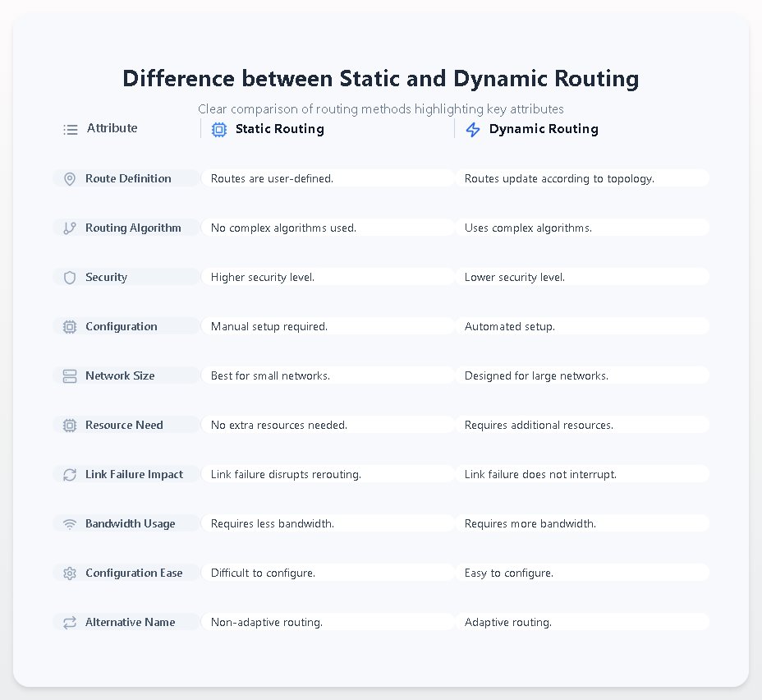Click the Dynamic Routing column header
This screenshot has height=700, width=762.
coord(544,129)
